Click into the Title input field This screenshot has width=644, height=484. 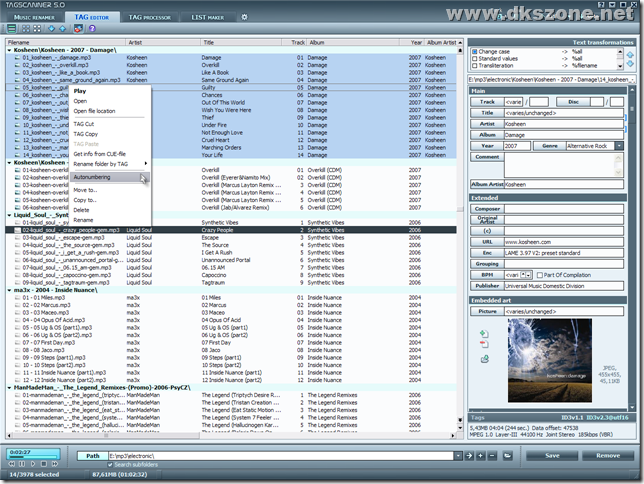[564, 113]
